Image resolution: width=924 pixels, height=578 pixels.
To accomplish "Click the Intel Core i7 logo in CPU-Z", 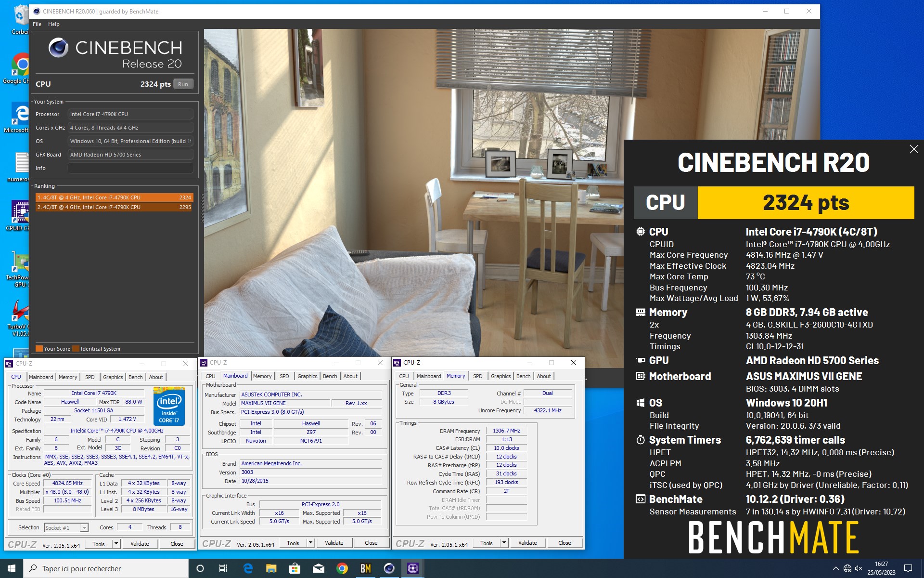I will point(169,406).
